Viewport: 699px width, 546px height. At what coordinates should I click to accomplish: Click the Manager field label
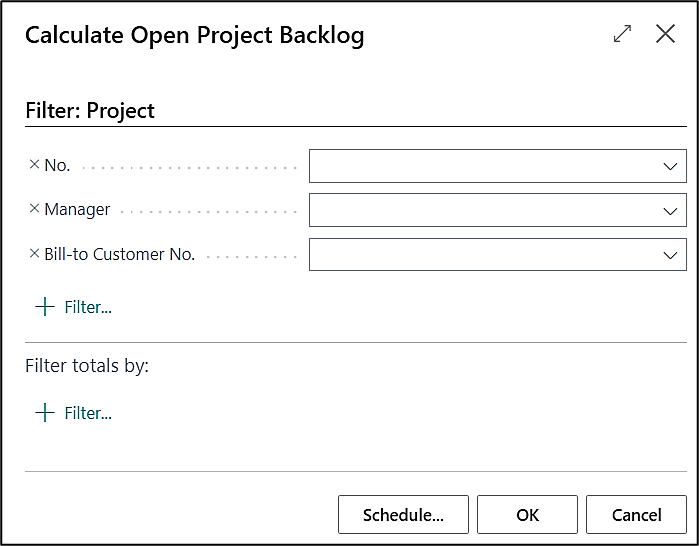click(x=77, y=210)
